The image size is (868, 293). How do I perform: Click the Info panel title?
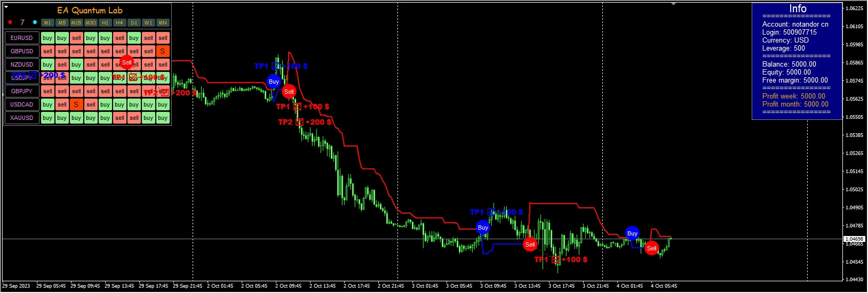coord(798,9)
